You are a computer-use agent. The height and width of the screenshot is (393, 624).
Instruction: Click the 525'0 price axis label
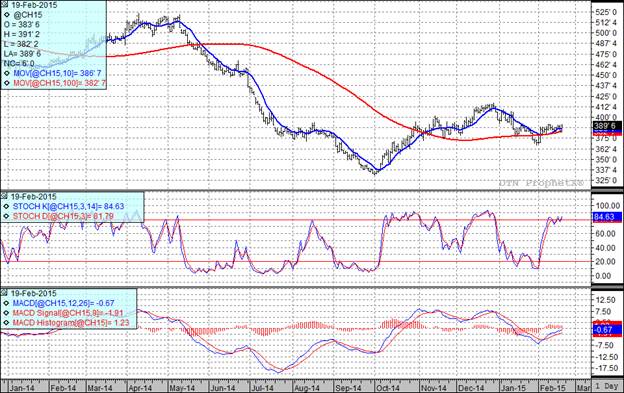pos(606,12)
